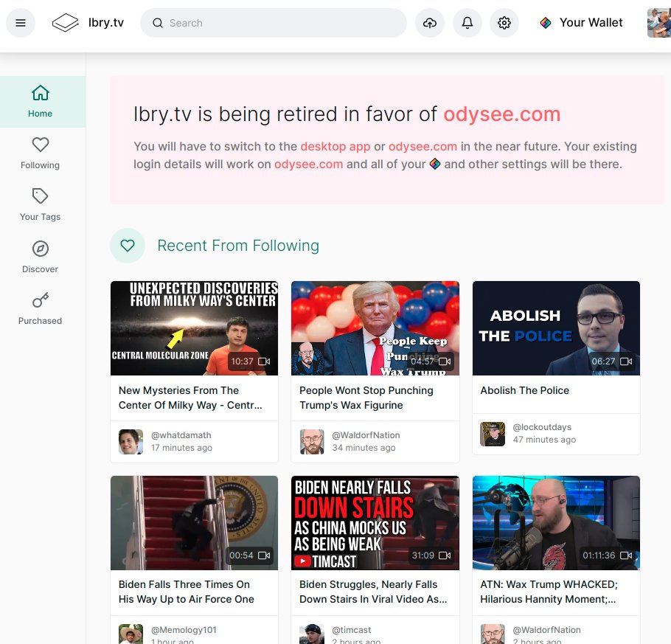This screenshot has width=671, height=644.
Task: Click the Your Tags tag icon
Action: pos(41,196)
